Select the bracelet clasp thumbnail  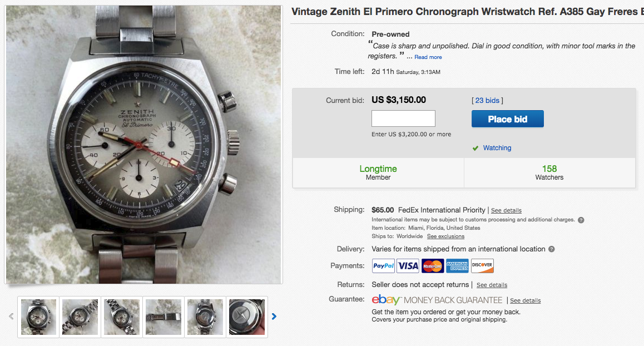click(164, 317)
